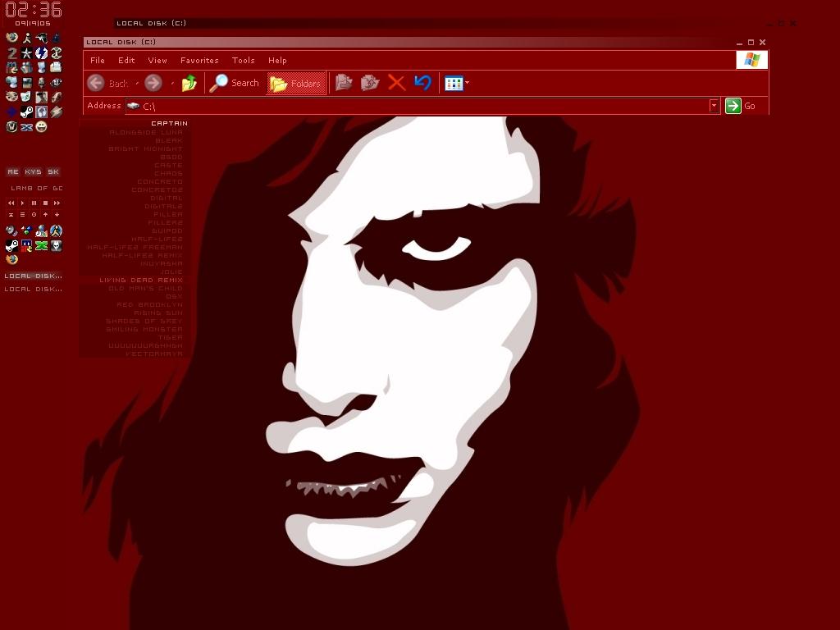
Task: Pause the music player
Action: [x=34, y=203]
